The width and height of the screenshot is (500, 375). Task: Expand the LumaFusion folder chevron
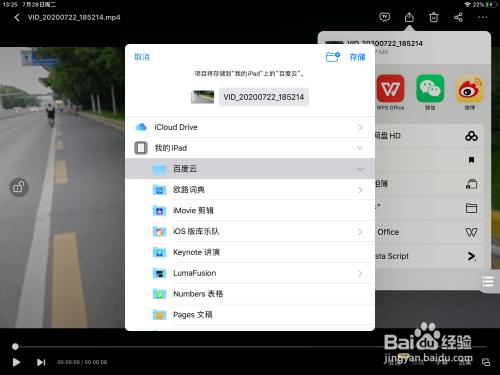[x=360, y=273]
